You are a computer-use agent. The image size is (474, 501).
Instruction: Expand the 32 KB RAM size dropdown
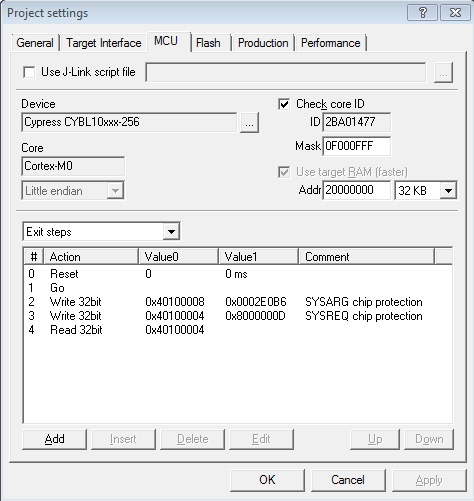(x=425, y=191)
